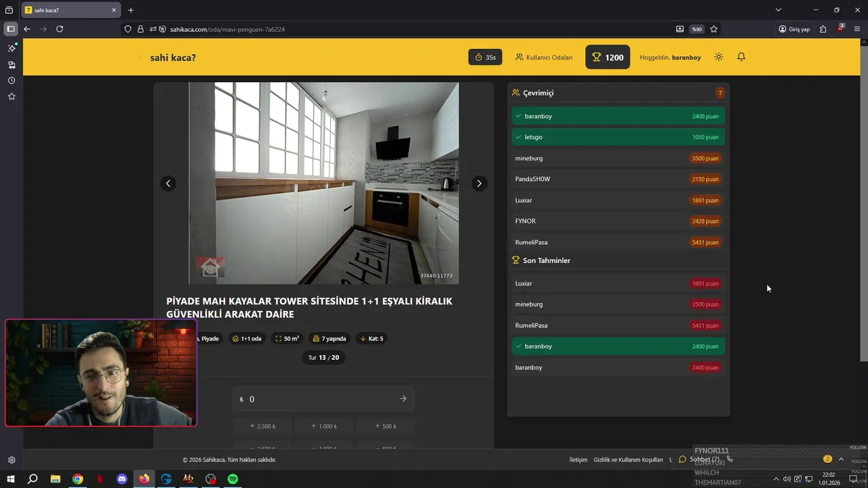
Task: Click the Son Tahminler header
Action: [x=618, y=260]
